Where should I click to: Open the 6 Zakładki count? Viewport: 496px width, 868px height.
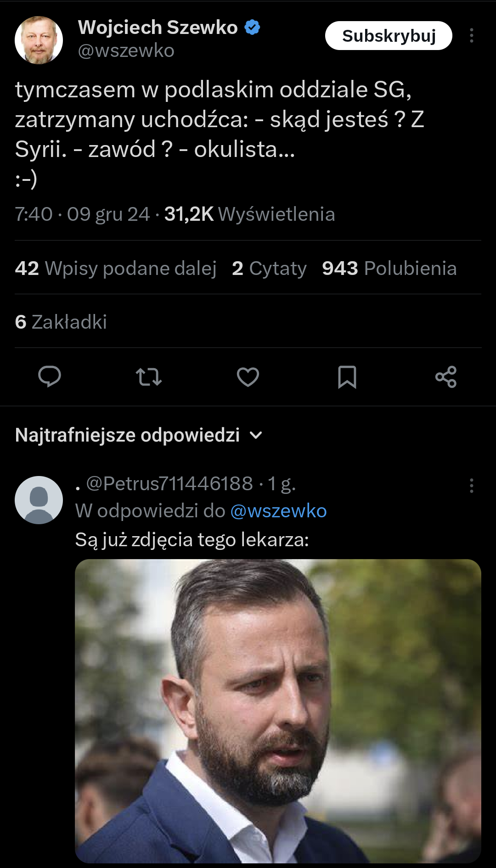61,322
